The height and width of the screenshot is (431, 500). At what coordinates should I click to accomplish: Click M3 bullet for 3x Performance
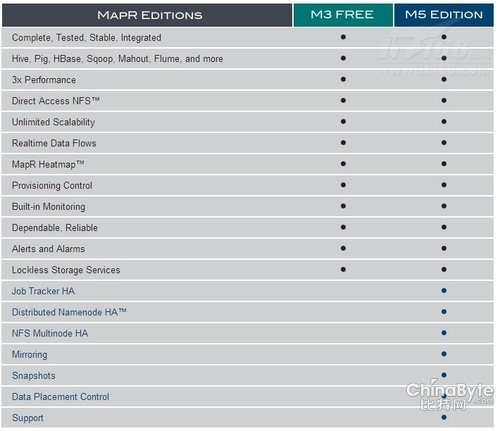click(343, 79)
